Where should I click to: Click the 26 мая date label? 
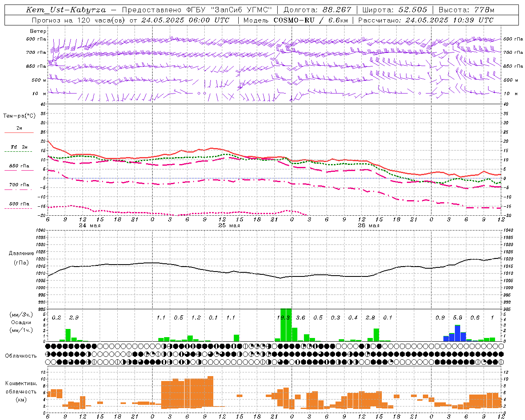[368, 226]
